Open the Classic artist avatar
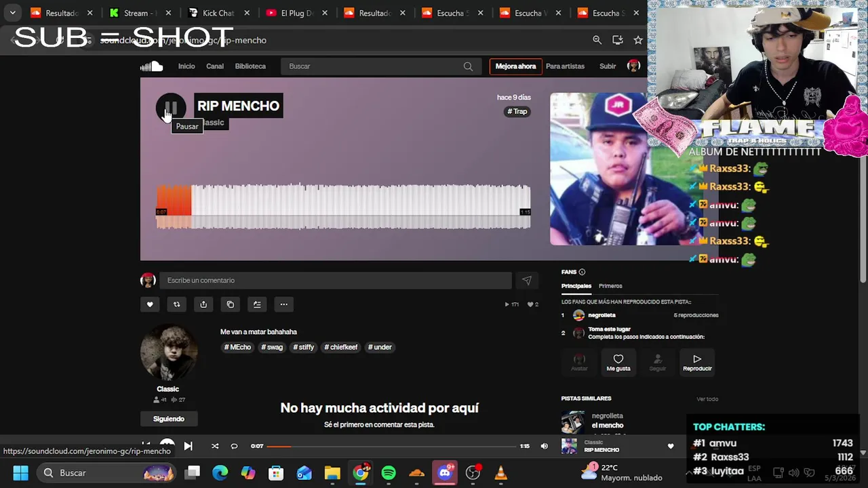 click(x=169, y=352)
